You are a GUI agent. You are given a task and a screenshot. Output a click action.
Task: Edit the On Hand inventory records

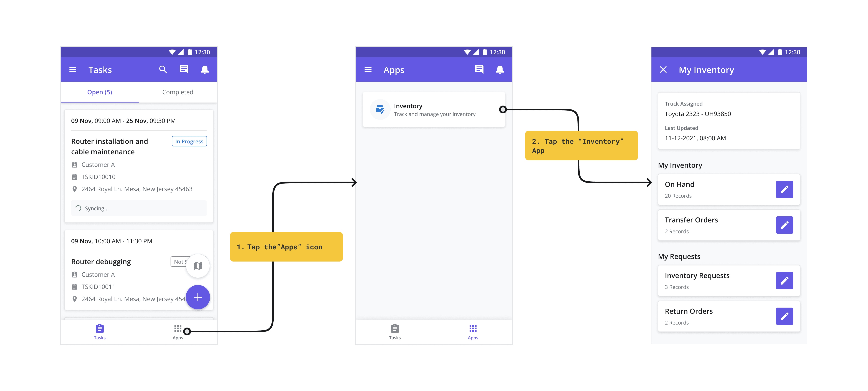[785, 190]
